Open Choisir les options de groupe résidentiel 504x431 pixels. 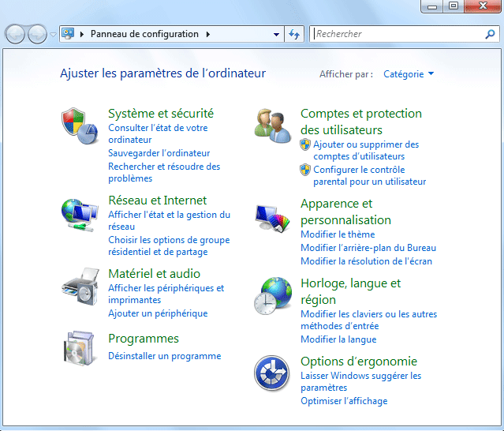(x=169, y=245)
